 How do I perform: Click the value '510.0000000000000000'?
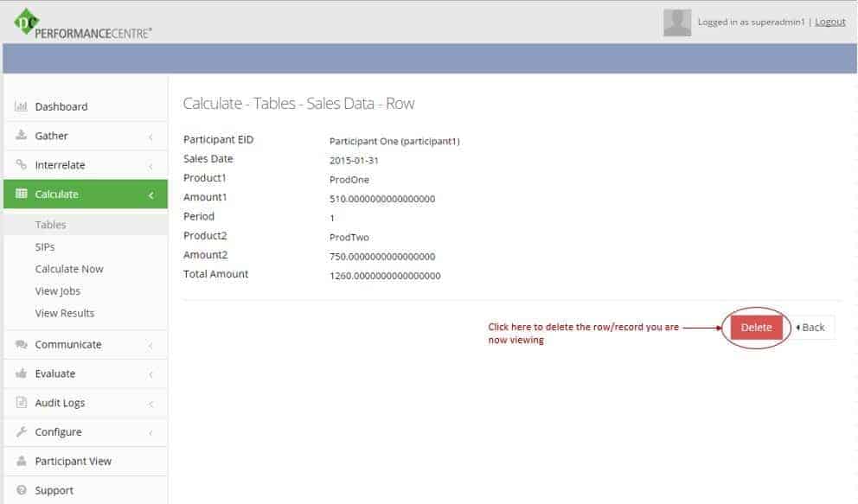[382, 199]
